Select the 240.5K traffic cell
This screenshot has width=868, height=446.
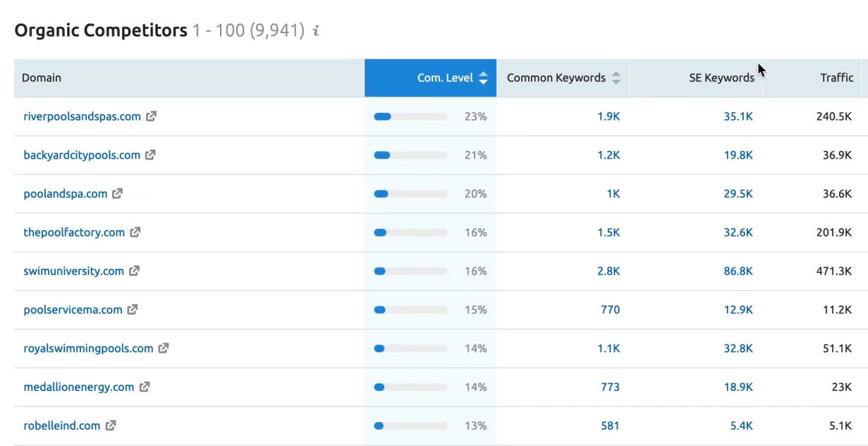click(834, 116)
